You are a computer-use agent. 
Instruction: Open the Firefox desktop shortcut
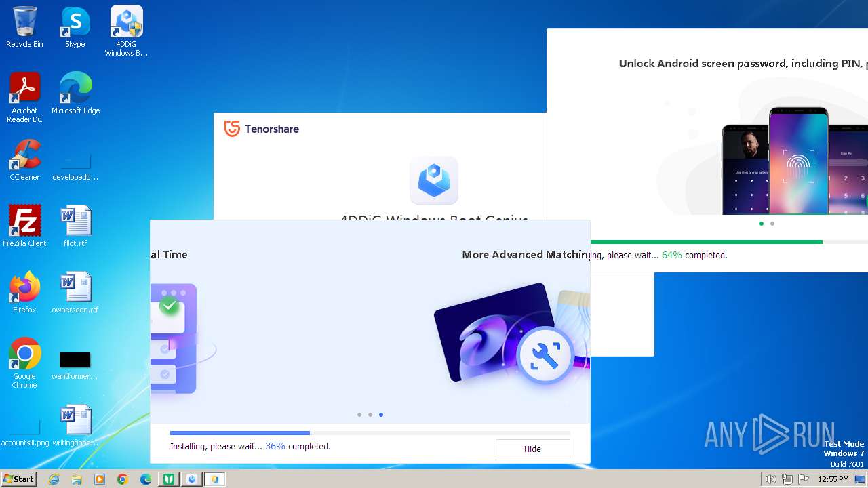[x=24, y=293]
